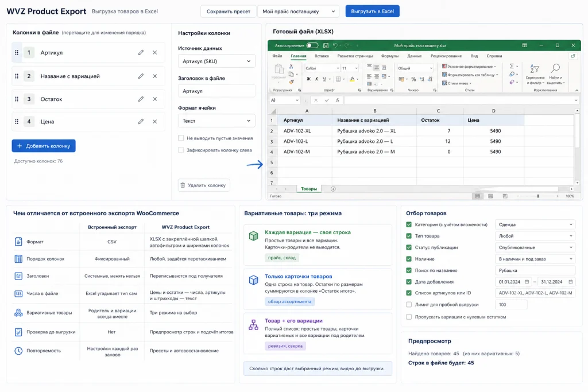Click pencil icon for Остаток column
The width and height of the screenshot is (588, 392).
141,99
